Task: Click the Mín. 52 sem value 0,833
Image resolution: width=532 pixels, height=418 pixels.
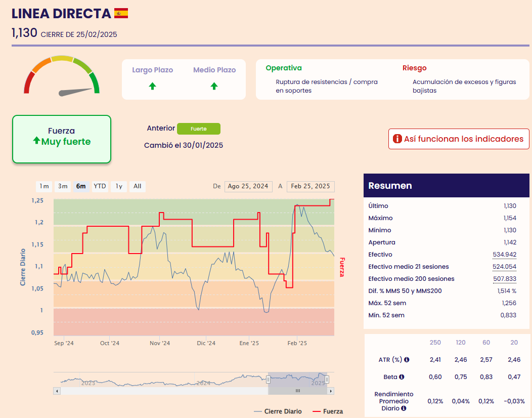Action: [x=508, y=315]
